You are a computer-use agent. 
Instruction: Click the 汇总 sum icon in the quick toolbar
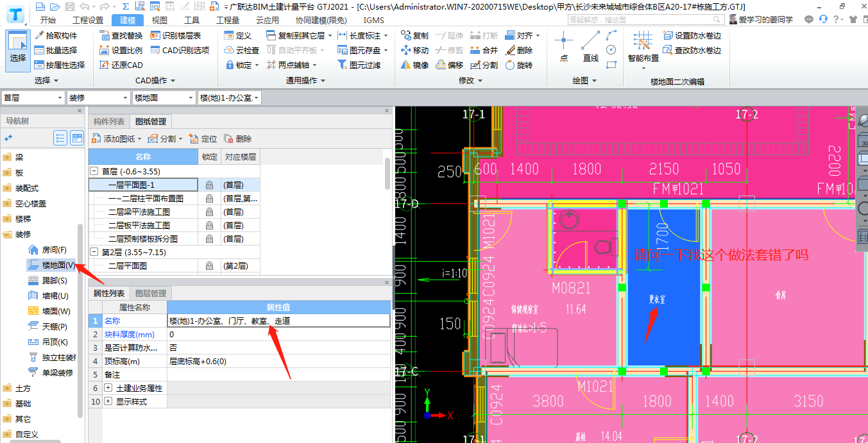[126, 6]
